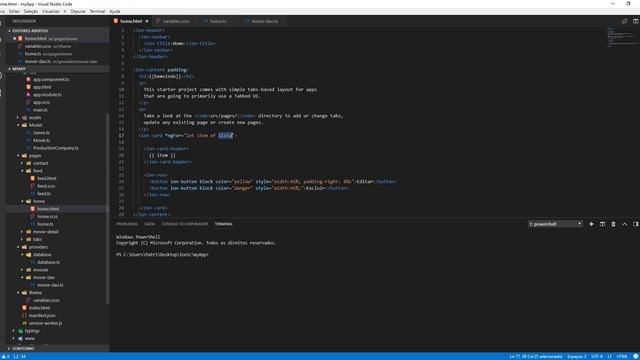
Task: Click the explorer's vertical scrollbar
Action: pyautogui.click(x=108, y=208)
